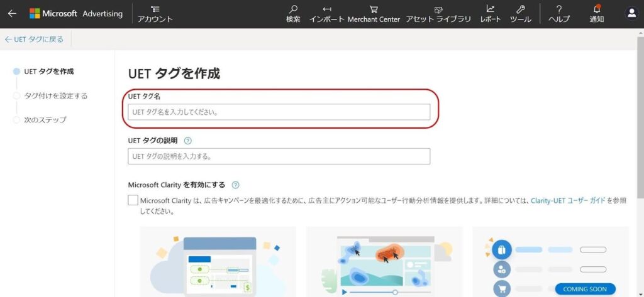Screen dimensions: 644x297
Task: Open ヘルプ help menu
Action: 559,14
